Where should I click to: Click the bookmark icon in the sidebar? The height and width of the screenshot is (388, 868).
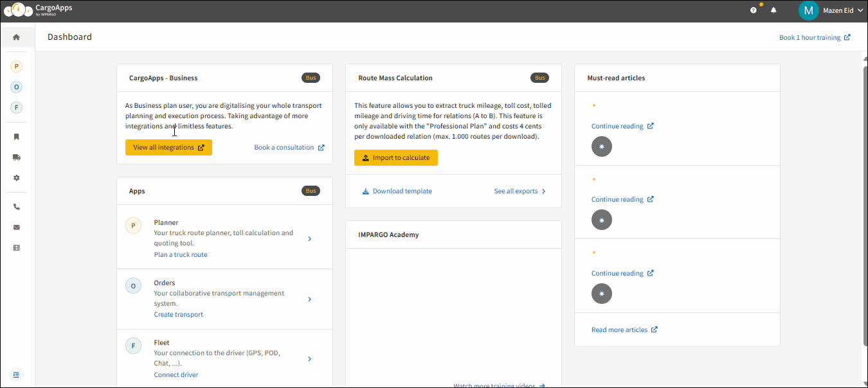(17, 137)
